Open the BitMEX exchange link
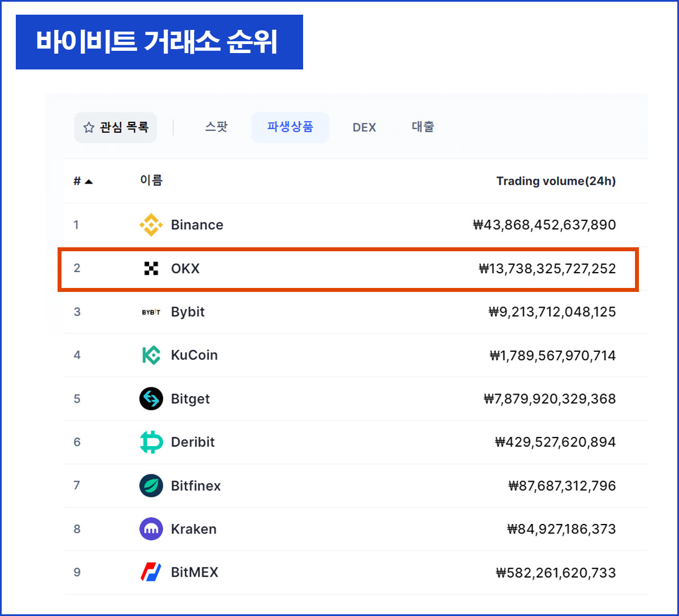 (x=195, y=573)
